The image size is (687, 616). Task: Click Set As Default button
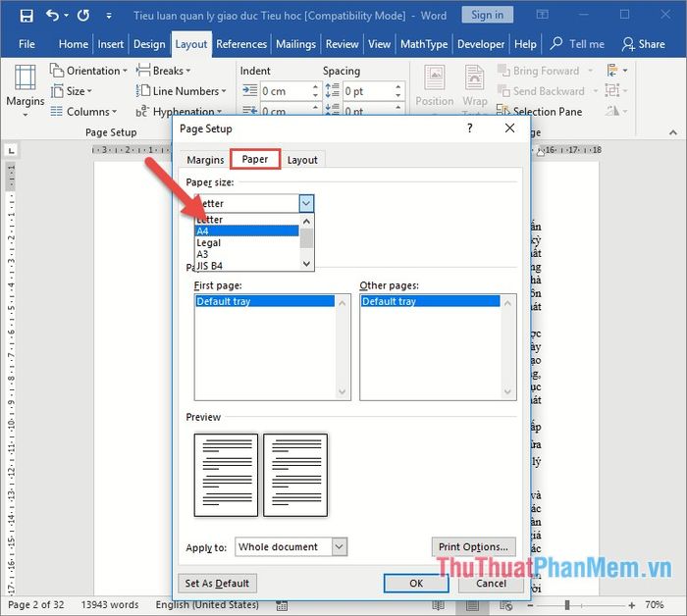pos(217,584)
